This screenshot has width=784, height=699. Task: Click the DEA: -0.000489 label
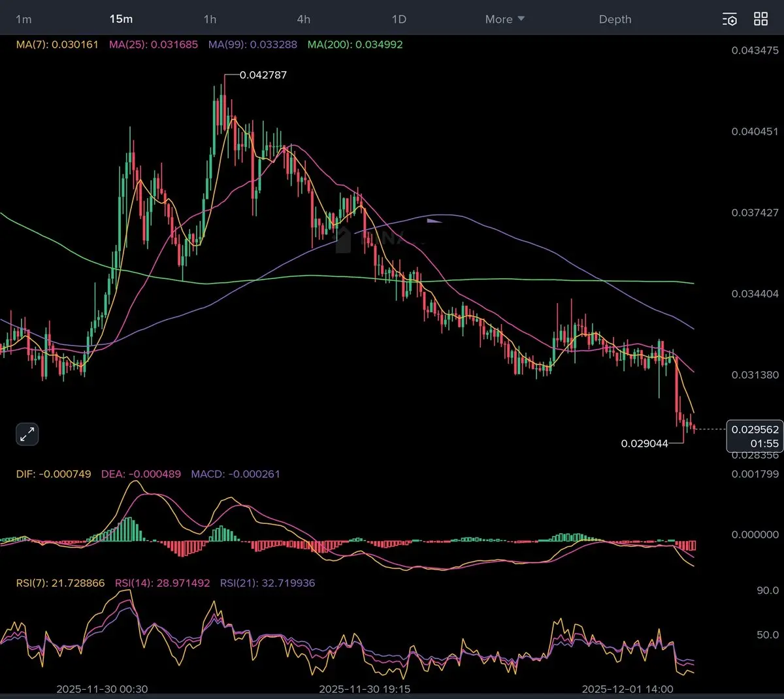click(141, 474)
